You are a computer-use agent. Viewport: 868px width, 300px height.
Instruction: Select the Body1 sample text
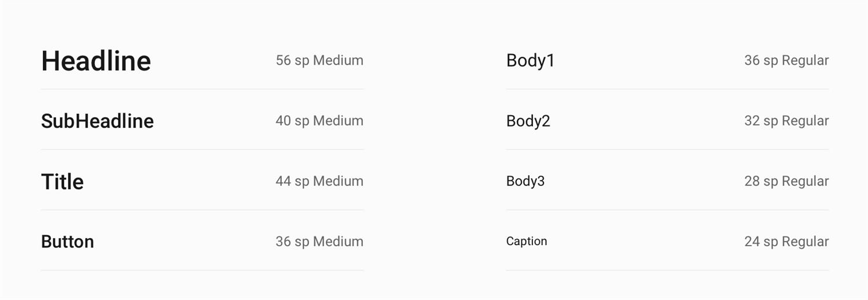[530, 61]
